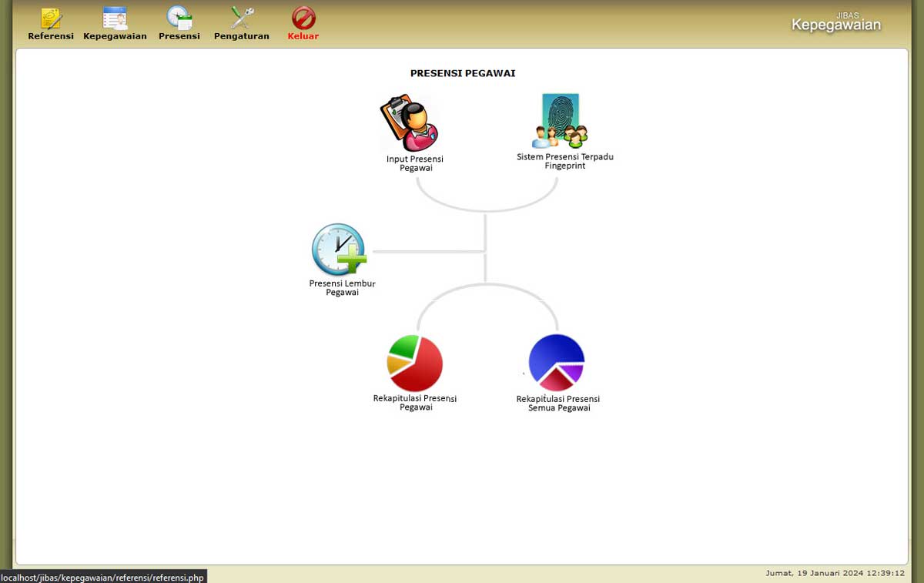Click the date and time in footer
Screen dimensions: 924x583
click(835, 573)
